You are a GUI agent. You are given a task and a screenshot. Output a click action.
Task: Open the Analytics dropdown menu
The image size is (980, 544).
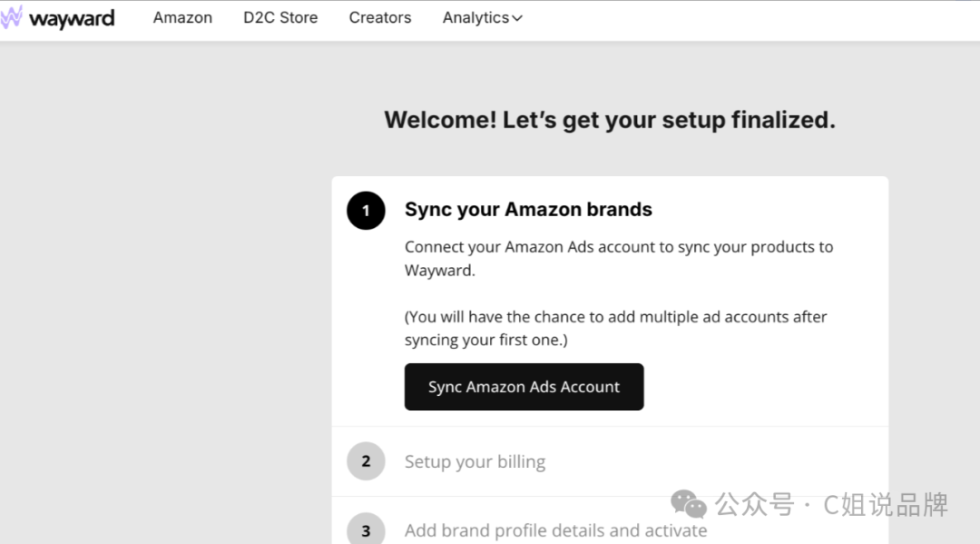tap(475, 18)
